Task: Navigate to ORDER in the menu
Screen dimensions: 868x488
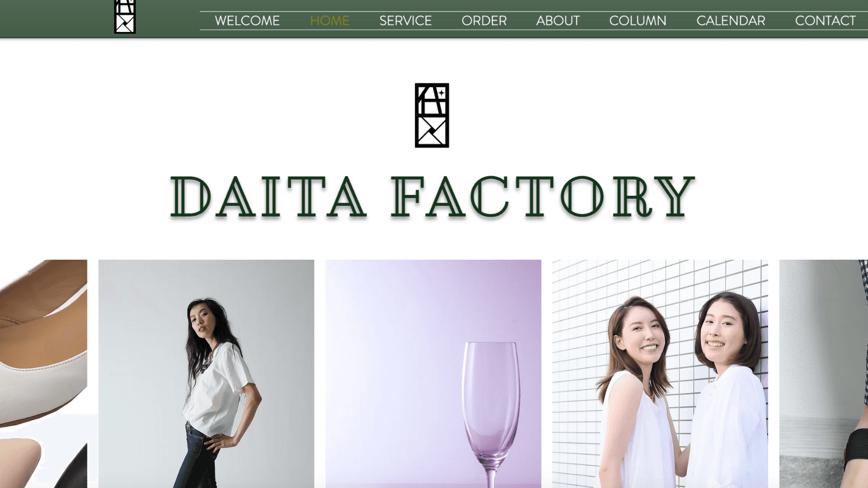Action: [x=484, y=21]
